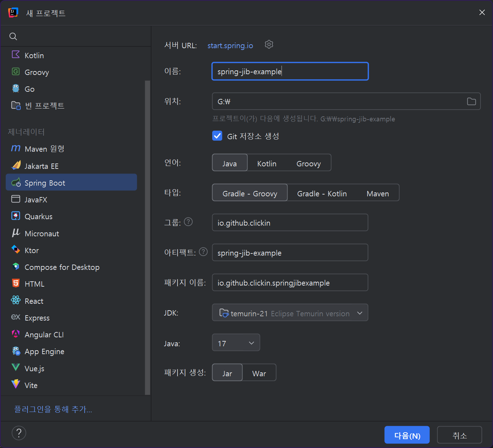
Task: Open server URL settings gear
Action: [x=269, y=45]
